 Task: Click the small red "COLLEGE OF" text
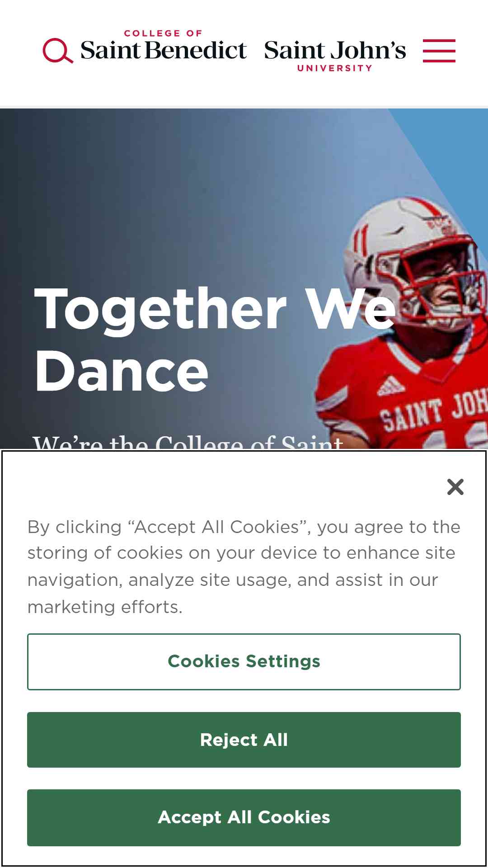tap(163, 33)
